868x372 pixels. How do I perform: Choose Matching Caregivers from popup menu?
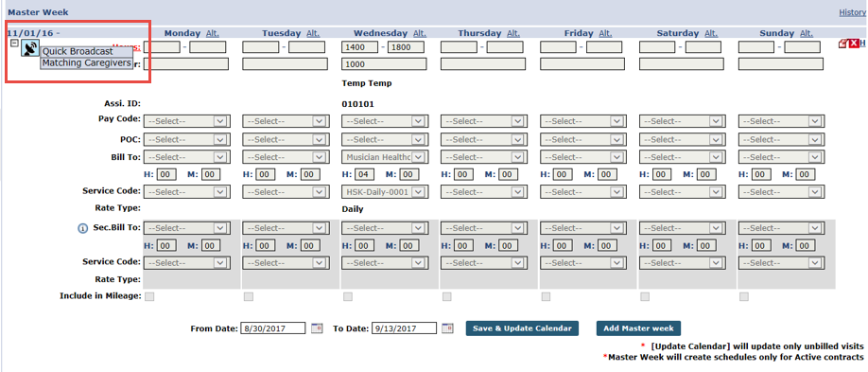click(x=86, y=63)
